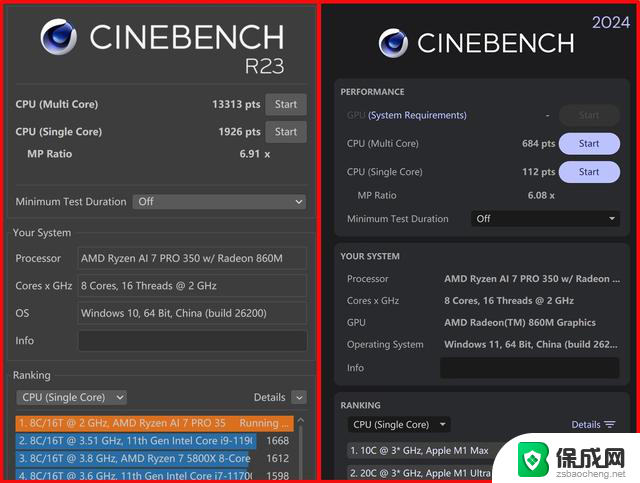Screen dimensions: 640x483
Task: Open the System Requirements link next to GPU
Action: [x=417, y=116]
